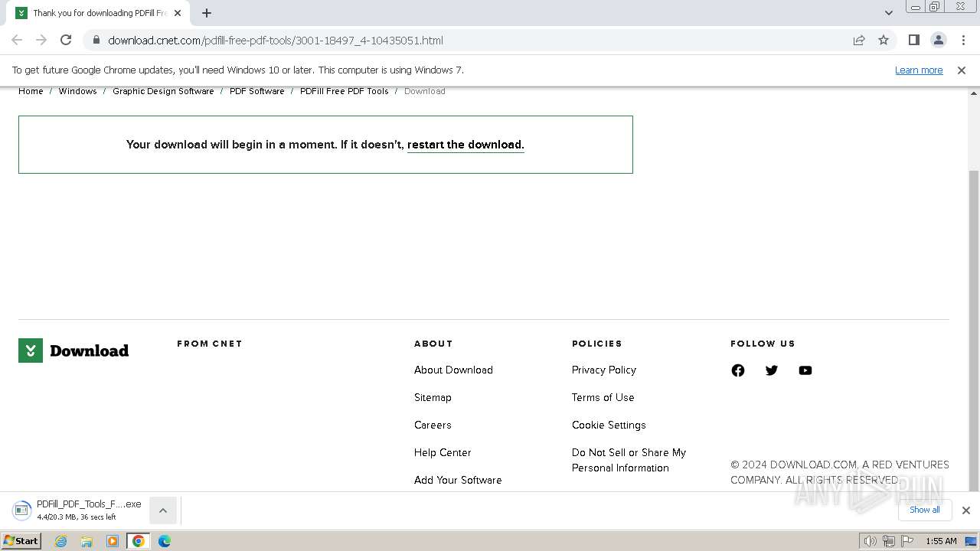Click restart the download link
The height and width of the screenshot is (551, 980).
[x=465, y=145]
